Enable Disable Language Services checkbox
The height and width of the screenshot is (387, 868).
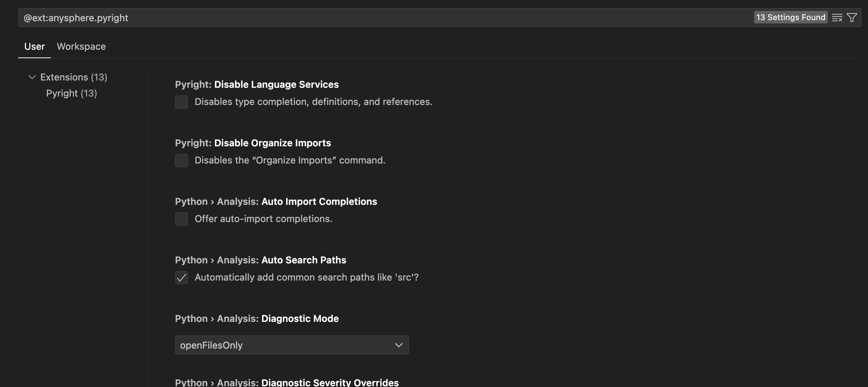point(182,102)
